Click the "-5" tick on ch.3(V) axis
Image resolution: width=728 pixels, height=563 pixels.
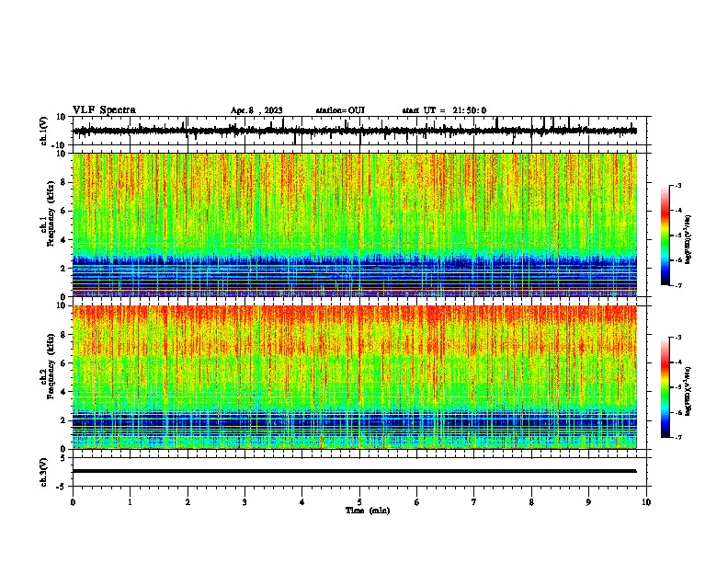[62, 487]
